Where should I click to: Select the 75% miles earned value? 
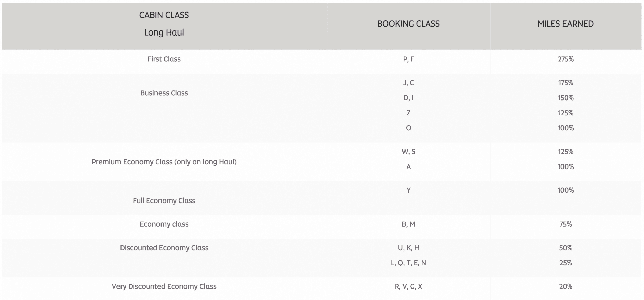566,224
